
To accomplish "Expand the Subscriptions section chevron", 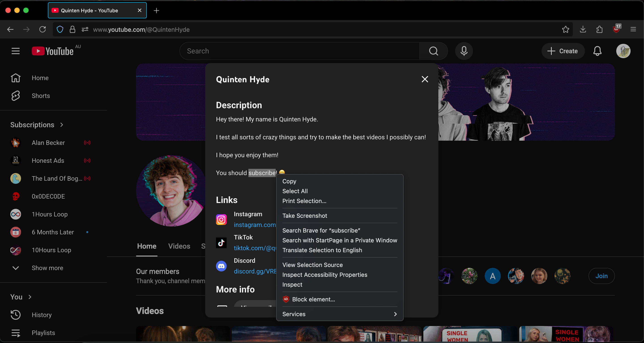I will tap(62, 125).
